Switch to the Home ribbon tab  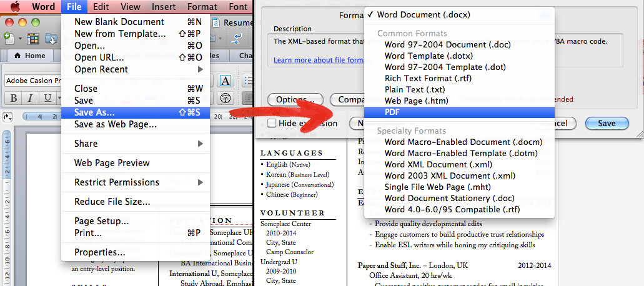[29, 56]
